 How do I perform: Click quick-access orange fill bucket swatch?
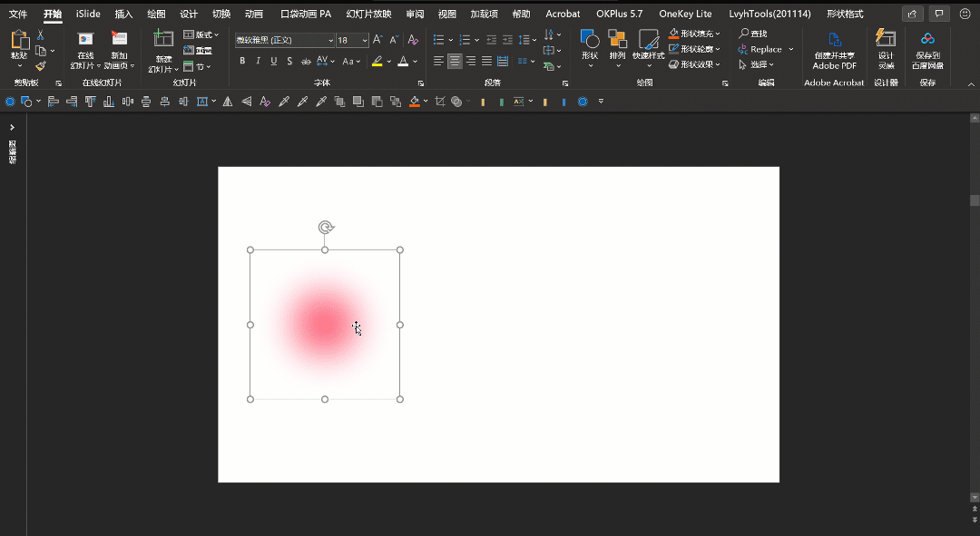point(415,102)
